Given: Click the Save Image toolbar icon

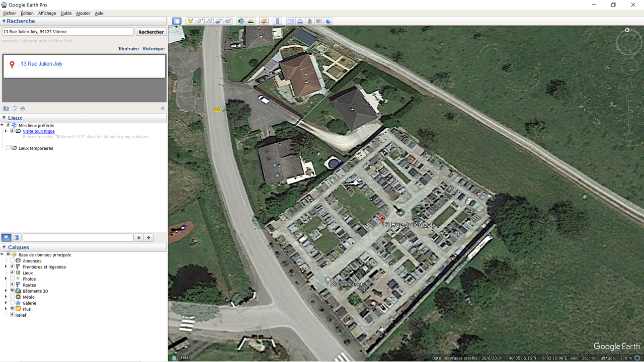Looking at the screenshot, I should point(310,21).
